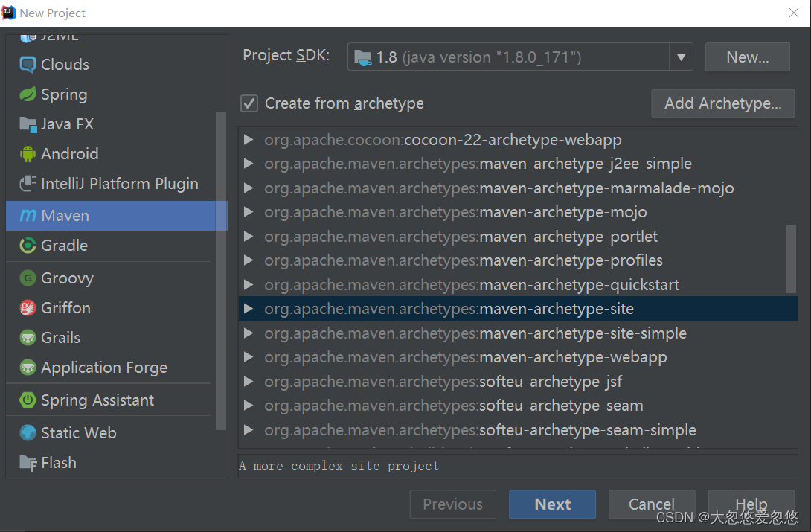Select Spring Assistant project type
Image resolution: width=811 pixels, height=532 pixels.
click(x=111, y=400)
